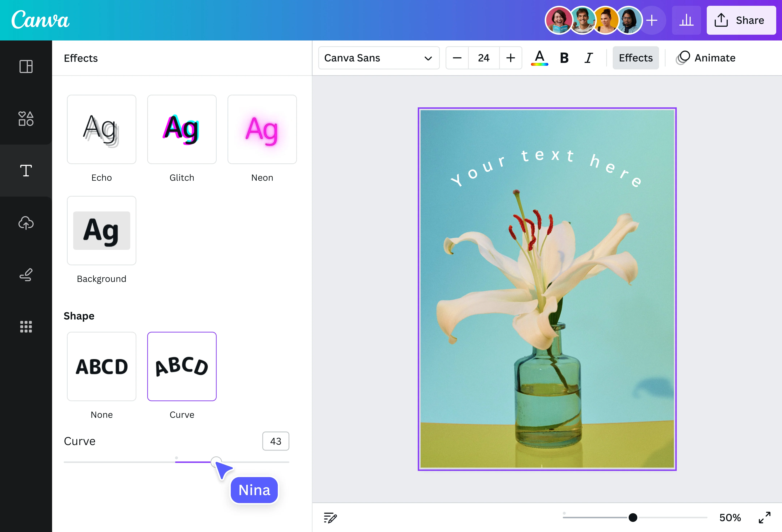The image size is (782, 532).
Task: Open the Templates panel
Action: (x=26, y=66)
